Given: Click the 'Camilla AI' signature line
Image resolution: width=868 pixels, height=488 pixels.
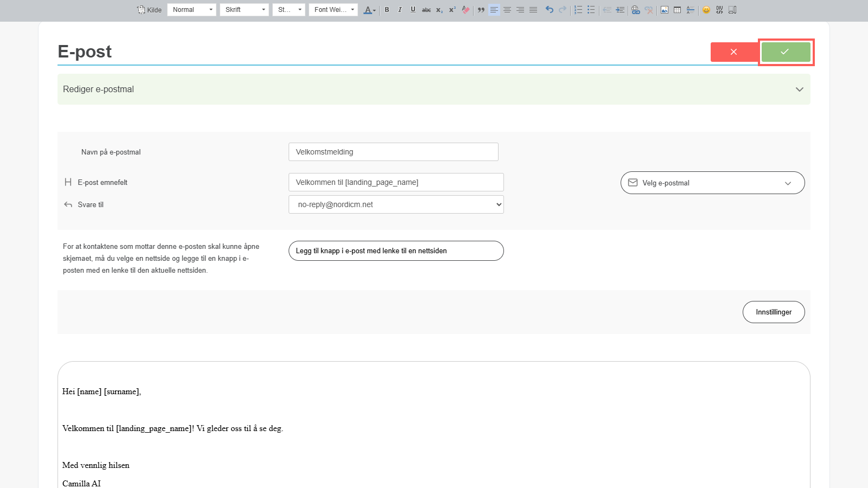Looking at the screenshot, I should 81,484.
